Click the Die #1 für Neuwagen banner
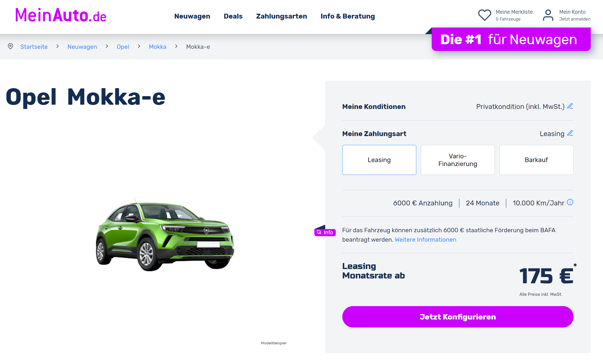 pos(511,39)
